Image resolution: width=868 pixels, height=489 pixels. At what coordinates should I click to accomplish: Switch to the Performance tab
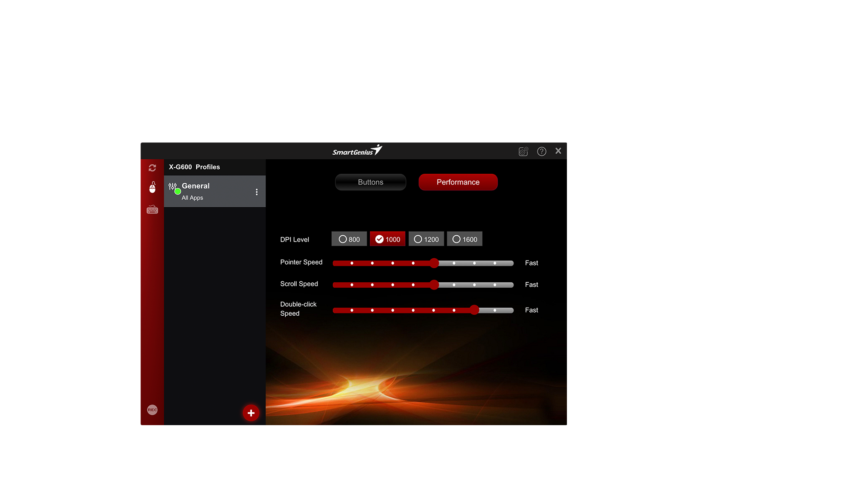coord(458,182)
